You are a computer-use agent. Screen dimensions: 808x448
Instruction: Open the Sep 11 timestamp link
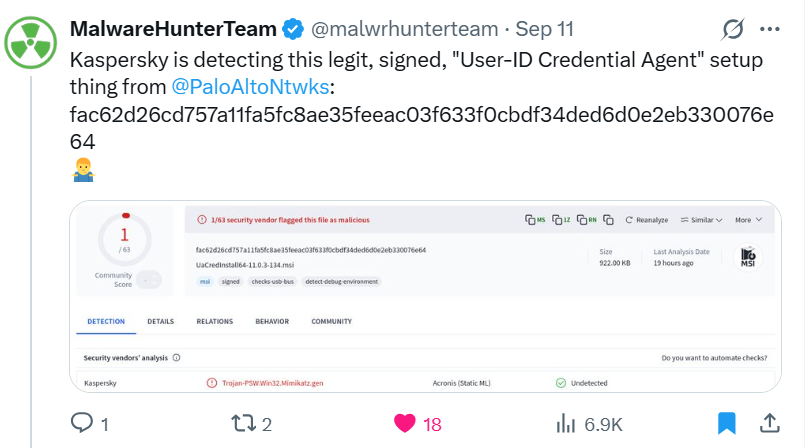pyautogui.click(x=544, y=29)
